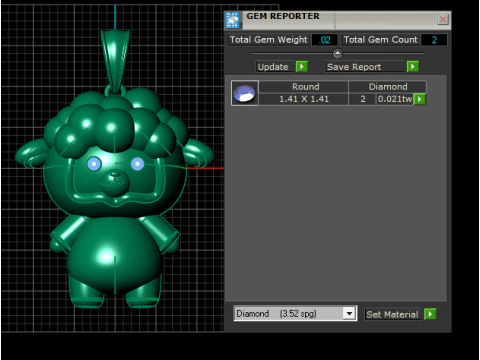The width and height of the screenshot is (480, 360).
Task: Close the Gem Reporter panel
Action: pos(443,19)
